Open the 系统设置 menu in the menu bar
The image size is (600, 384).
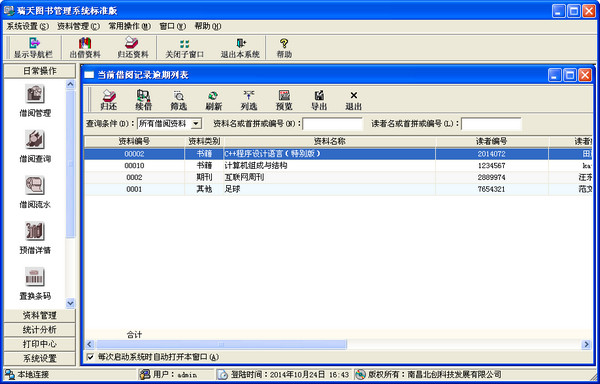tap(28, 26)
